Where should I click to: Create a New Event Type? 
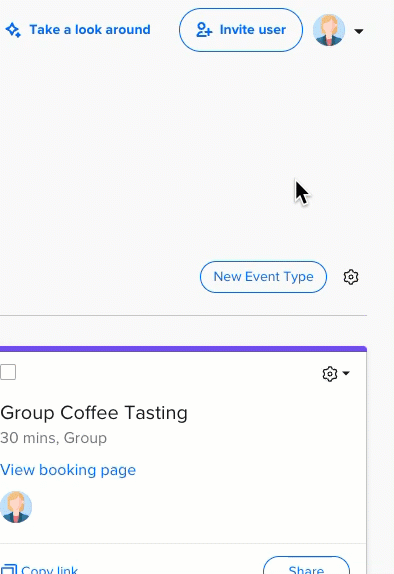tap(263, 277)
